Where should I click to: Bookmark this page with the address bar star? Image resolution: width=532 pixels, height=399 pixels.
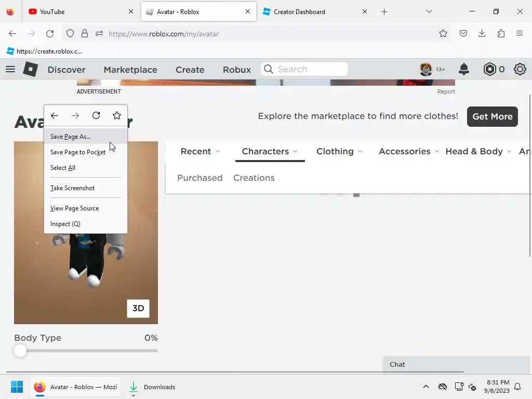point(443,34)
